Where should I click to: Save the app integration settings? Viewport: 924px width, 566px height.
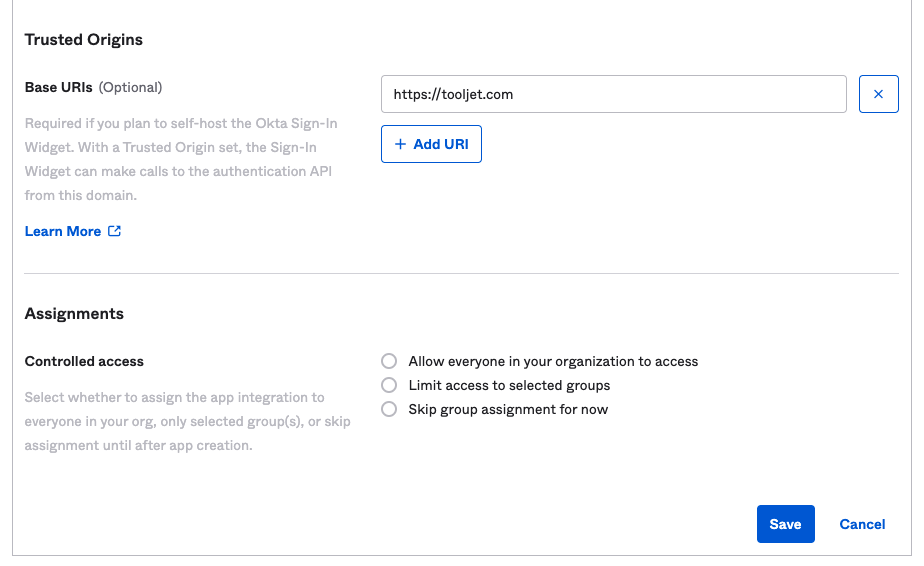point(785,524)
